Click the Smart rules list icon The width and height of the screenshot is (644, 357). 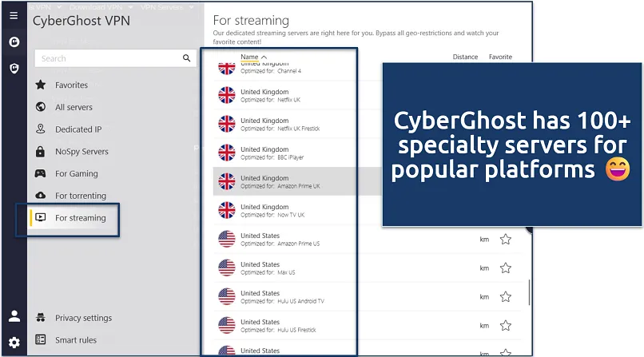tap(40, 339)
